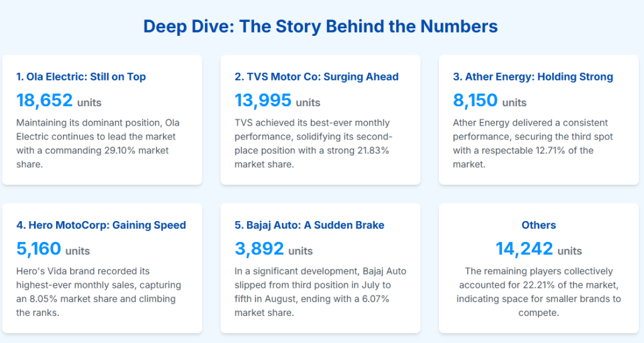Click the 'units' label beside 18,652
644x343 pixels.
(89, 102)
